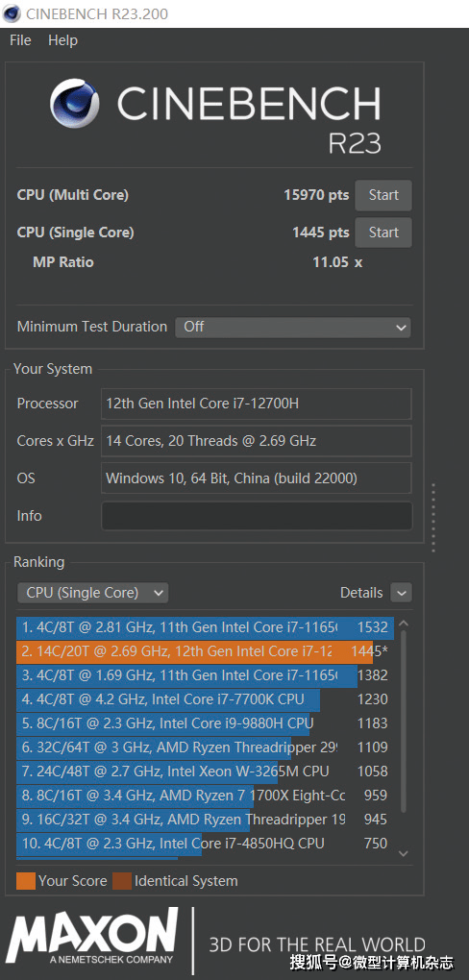Viewport: 469px width, 980px height.
Task: Start the CPU (Single Core) test
Action: (x=383, y=233)
